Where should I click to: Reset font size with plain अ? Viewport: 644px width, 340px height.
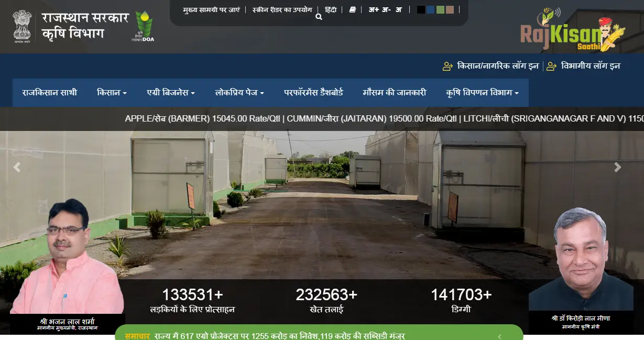tap(399, 9)
